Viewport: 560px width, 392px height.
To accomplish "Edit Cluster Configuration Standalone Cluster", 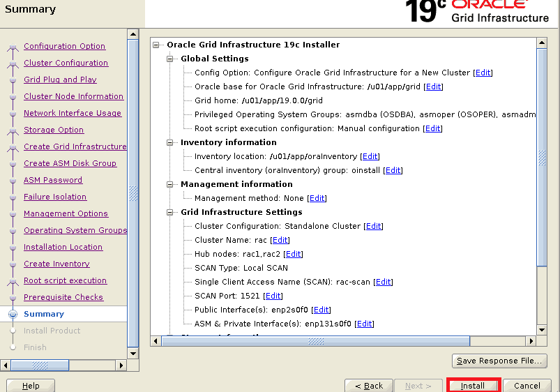I will pos(374,226).
